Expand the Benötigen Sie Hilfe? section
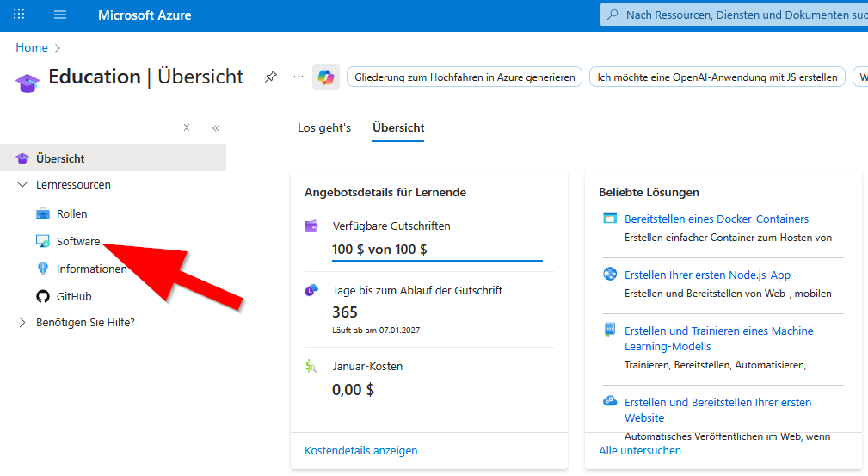This screenshot has height=476, width=868. (x=22, y=323)
